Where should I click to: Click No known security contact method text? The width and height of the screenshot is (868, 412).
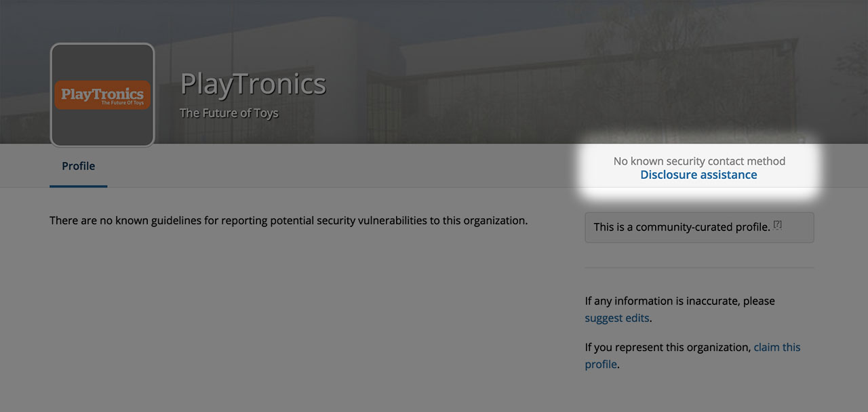[699, 161]
